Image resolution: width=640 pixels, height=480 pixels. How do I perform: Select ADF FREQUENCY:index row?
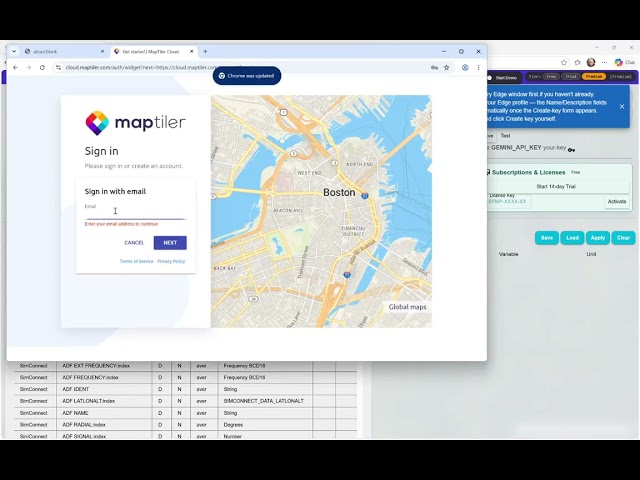186,378
